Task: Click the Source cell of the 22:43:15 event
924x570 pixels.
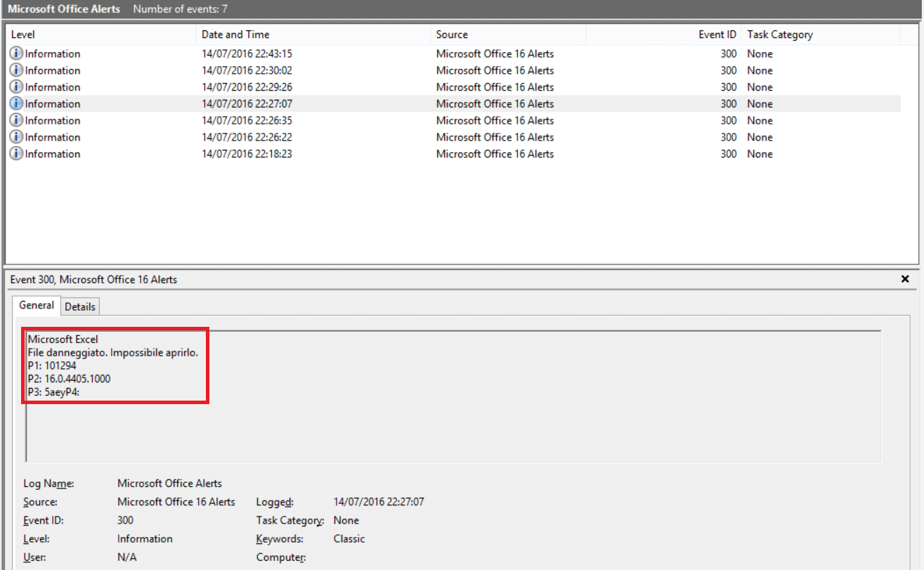Action: click(x=495, y=53)
